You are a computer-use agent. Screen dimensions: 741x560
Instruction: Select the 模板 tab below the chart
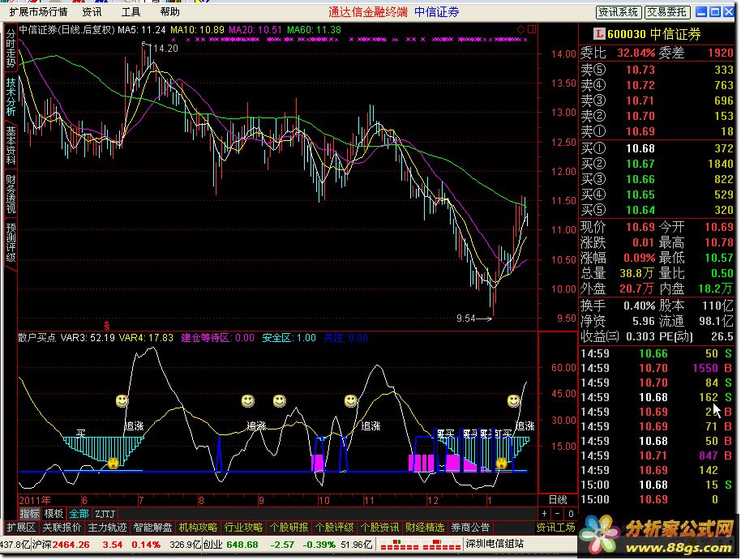pyautogui.click(x=54, y=513)
